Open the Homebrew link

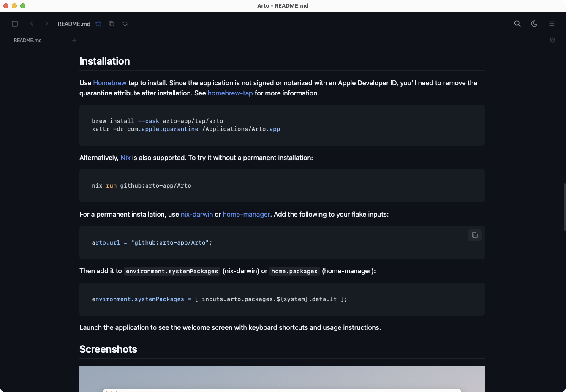point(109,83)
